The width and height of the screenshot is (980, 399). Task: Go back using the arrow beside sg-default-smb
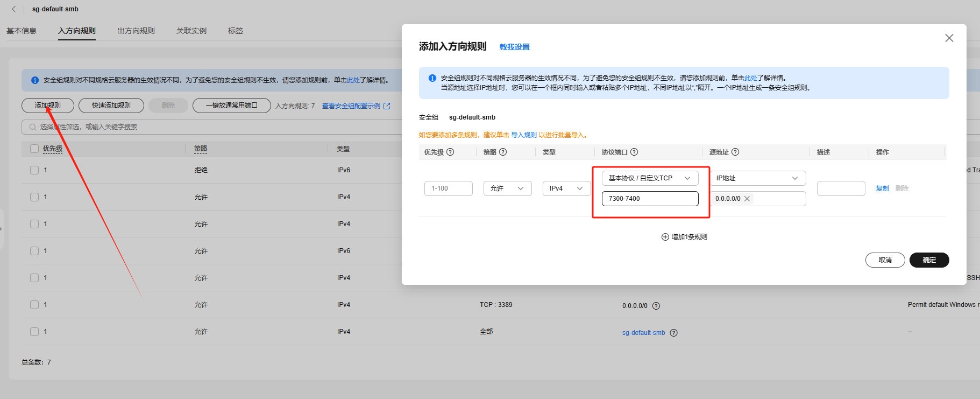pyautogui.click(x=14, y=9)
